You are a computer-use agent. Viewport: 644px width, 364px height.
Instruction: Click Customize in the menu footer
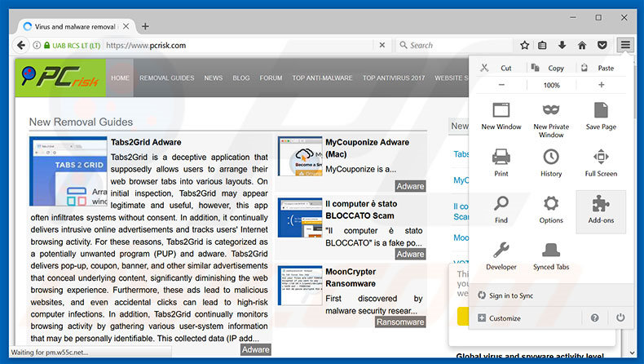pyautogui.click(x=499, y=318)
